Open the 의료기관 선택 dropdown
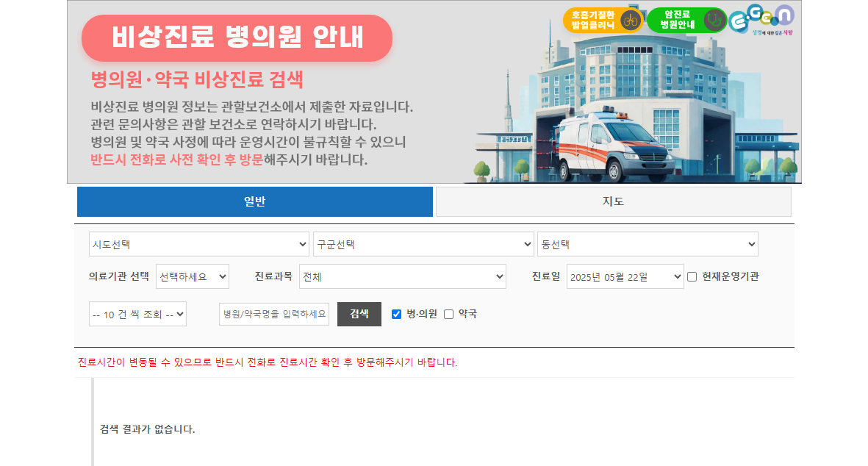The height and width of the screenshot is (466, 868). coord(192,276)
